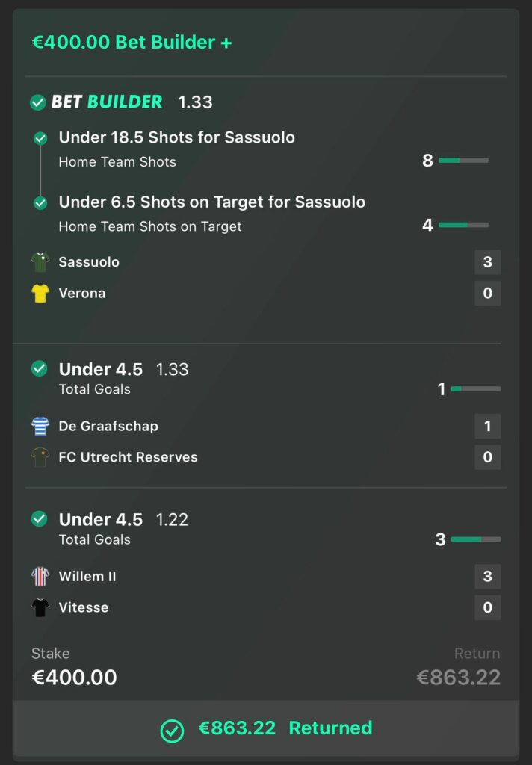Click the De Graafschap Under 4.5 checkmark
Screen dimensions: 532x765
(40, 368)
